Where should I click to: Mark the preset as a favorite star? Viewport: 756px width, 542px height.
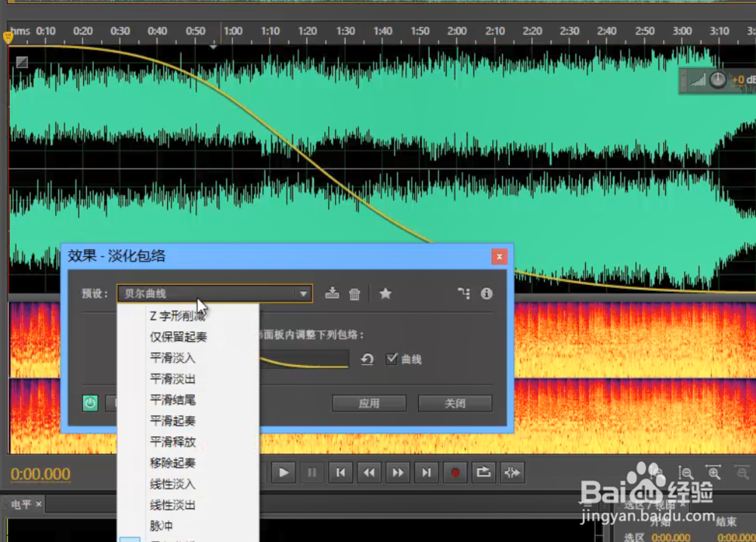coord(386,293)
